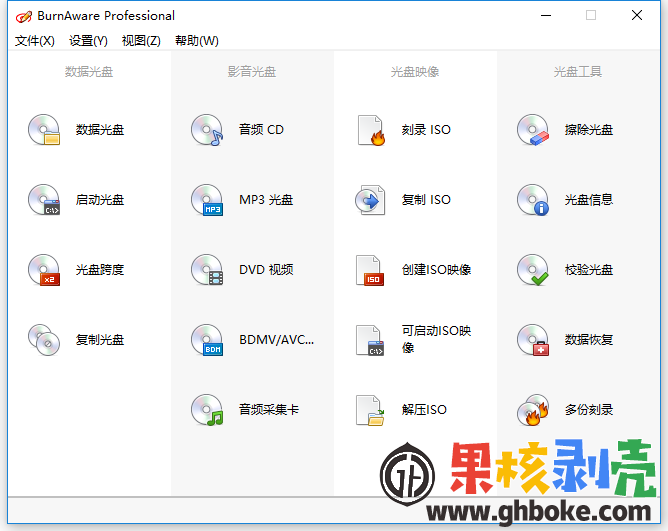This screenshot has width=668, height=531.
Task: Open the 音频 CD music disc icon
Action: (x=207, y=130)
